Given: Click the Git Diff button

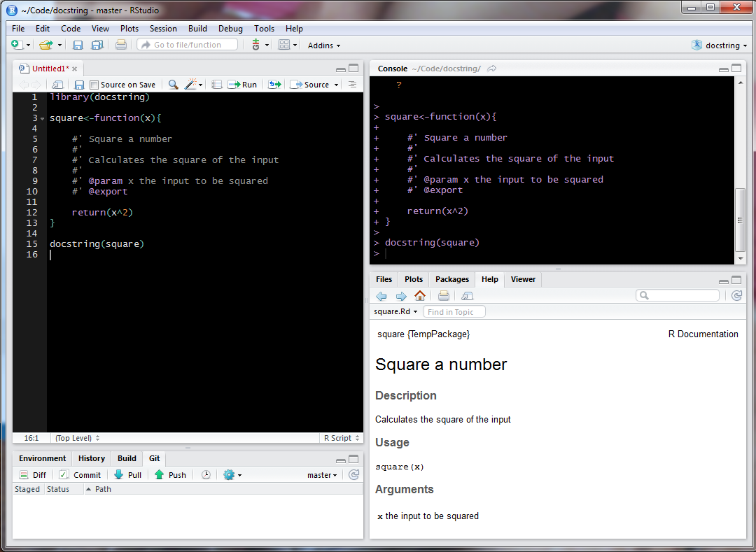Looking at the screenshot, I should coord(33,475).
